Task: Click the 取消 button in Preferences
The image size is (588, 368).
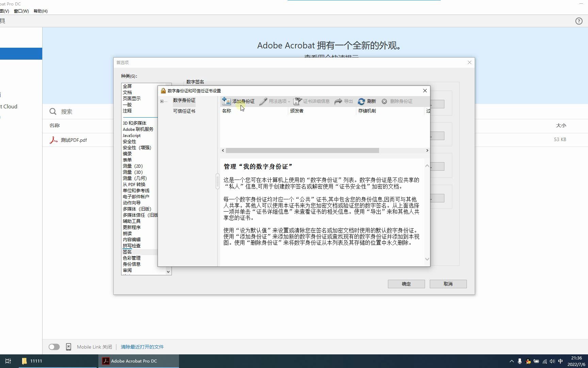Action: point(448,284)
